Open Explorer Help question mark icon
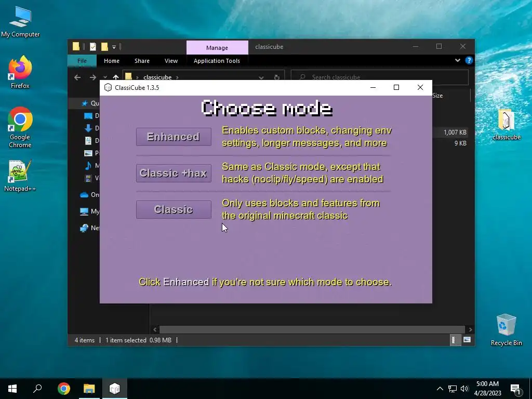Viewport: 532px width, 399px height. [469, 60]
